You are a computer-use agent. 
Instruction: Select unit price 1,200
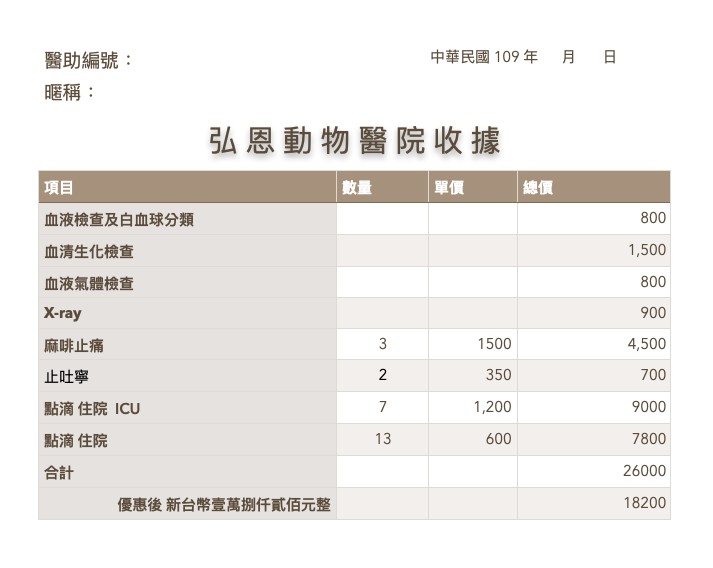(x=492, y=407)
